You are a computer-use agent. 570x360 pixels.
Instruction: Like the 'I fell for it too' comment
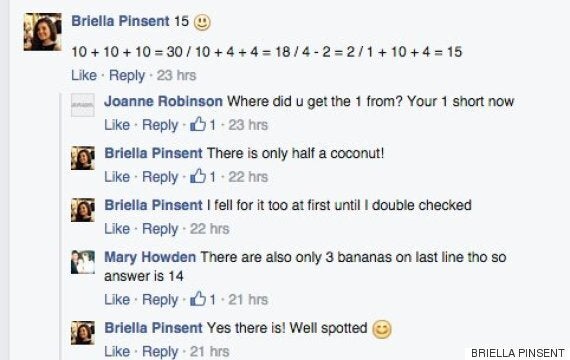(x=117, y=229)
